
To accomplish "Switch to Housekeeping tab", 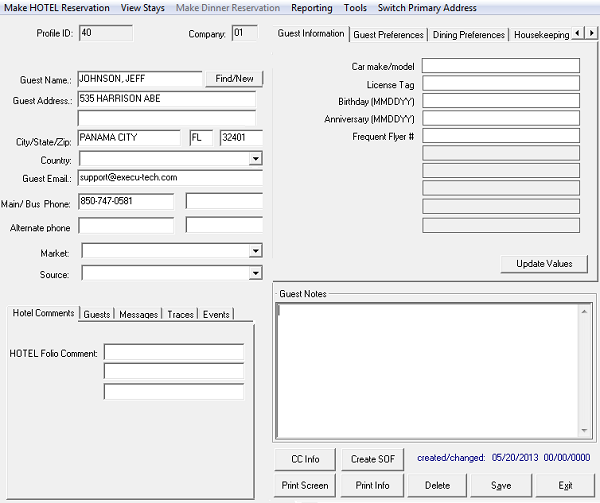I will pos(541,35).
